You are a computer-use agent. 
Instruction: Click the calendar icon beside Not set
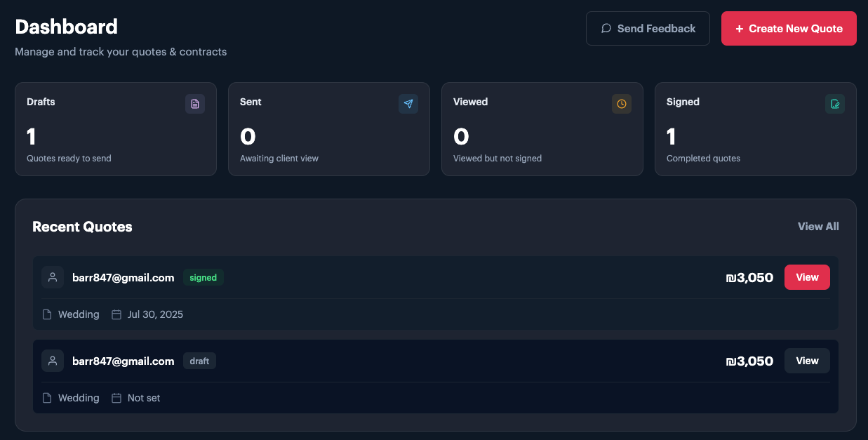(116, 398)
